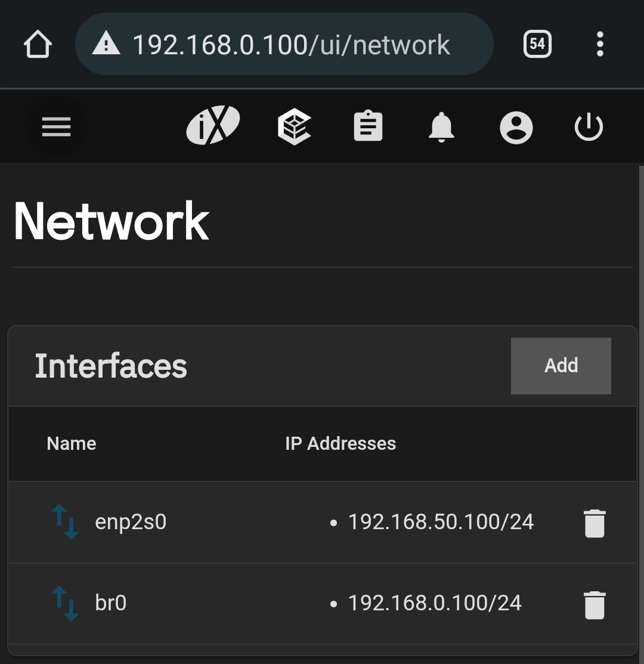The height and width of the screenshot is (664, 644).
Task: Click the not-secure warning triangle icon
Action: [x=106, y=44]
